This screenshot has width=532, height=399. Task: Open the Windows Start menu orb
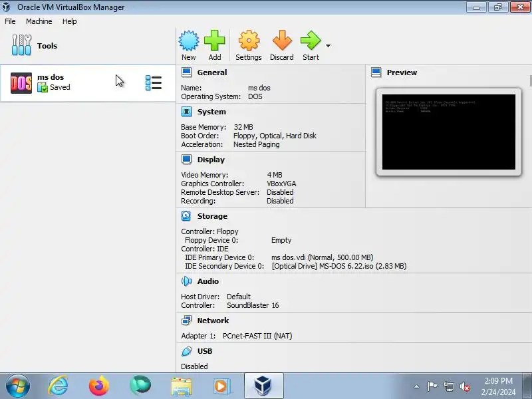18,386
